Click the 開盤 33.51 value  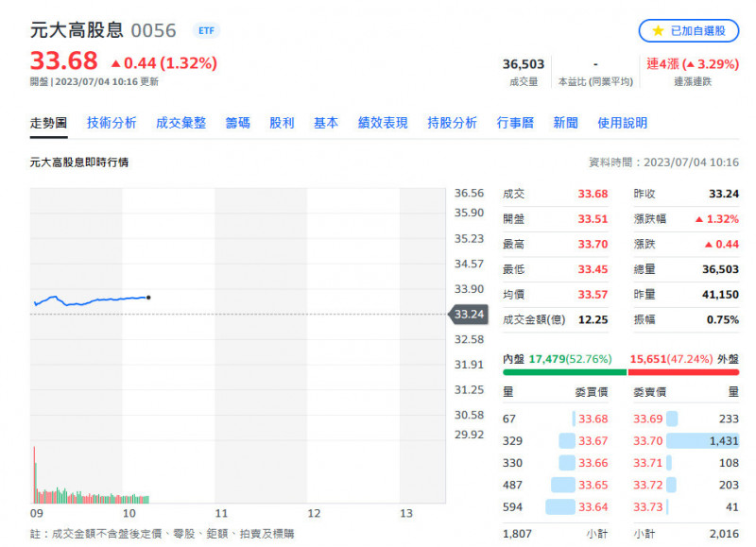593,219
